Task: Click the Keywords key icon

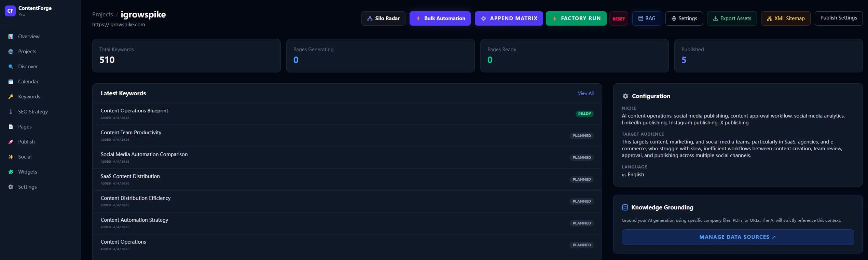Action: click(11, 97)
